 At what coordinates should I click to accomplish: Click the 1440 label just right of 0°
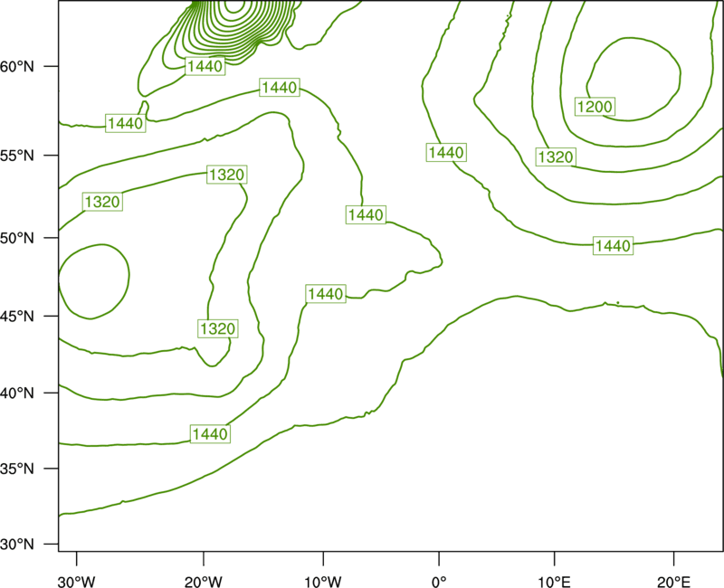[x=446, y=152]
